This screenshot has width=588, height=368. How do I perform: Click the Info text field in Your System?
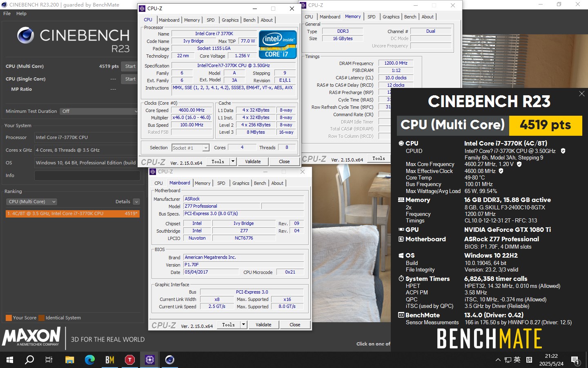(x=87, y=175)
